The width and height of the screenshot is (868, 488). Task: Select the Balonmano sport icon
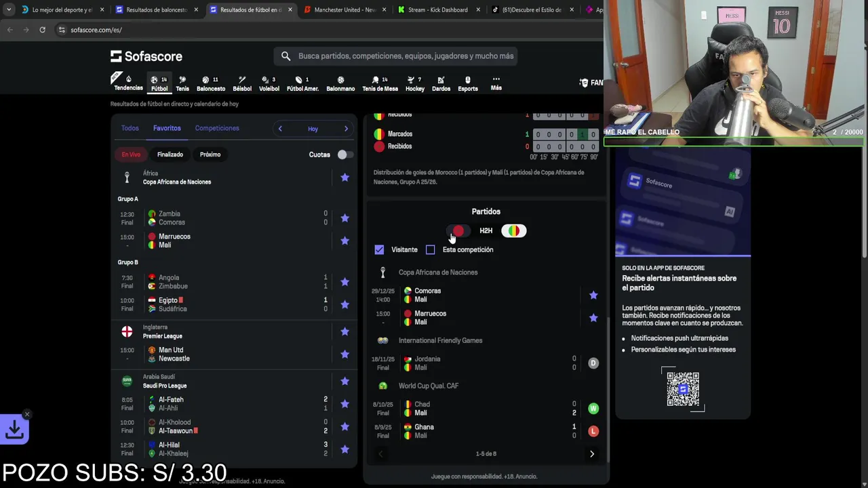[340, 83]
